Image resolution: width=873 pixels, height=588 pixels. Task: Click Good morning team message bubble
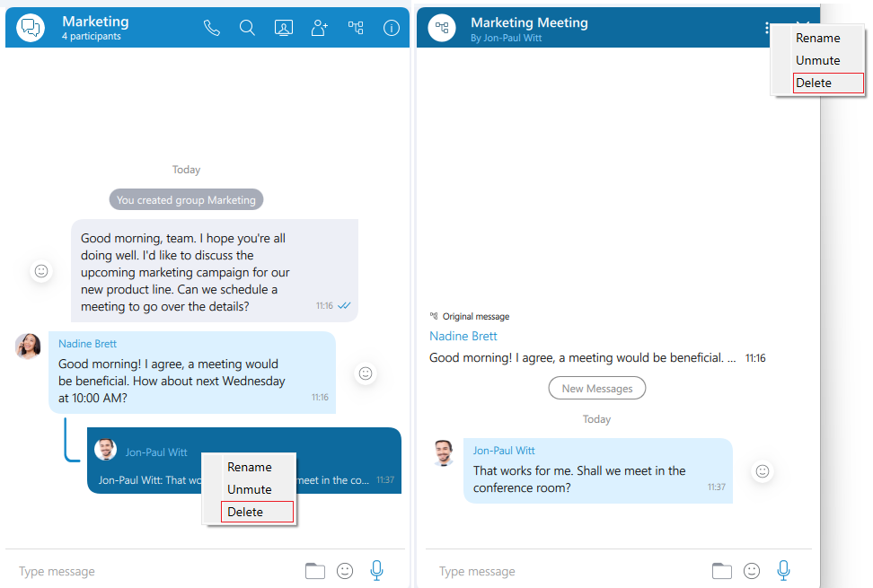tap(215, 271)
